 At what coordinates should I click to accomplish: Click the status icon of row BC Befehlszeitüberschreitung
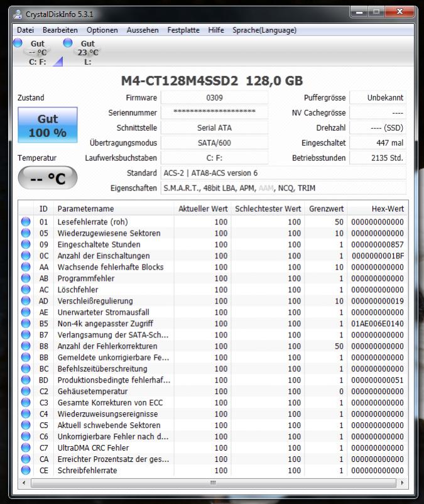(x=26, y=368)
